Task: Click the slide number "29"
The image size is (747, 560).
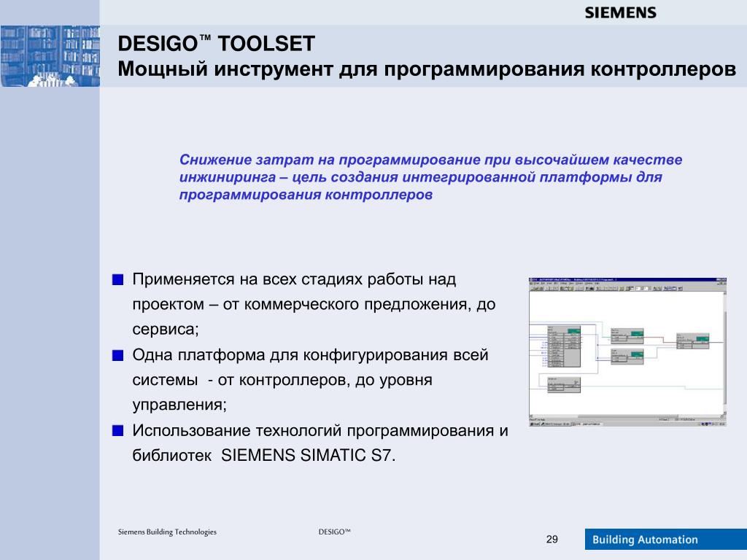Action: click(x=551, y=540)
